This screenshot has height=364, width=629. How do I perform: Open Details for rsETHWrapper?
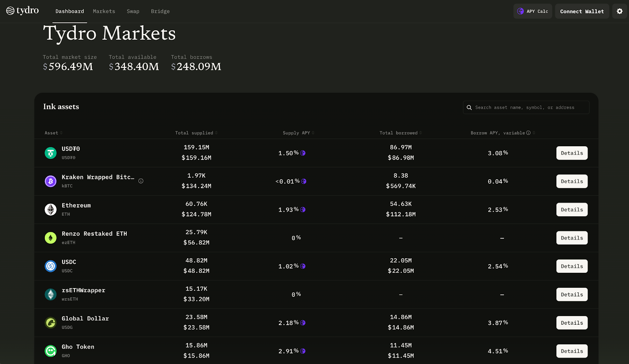pos(572,294)
